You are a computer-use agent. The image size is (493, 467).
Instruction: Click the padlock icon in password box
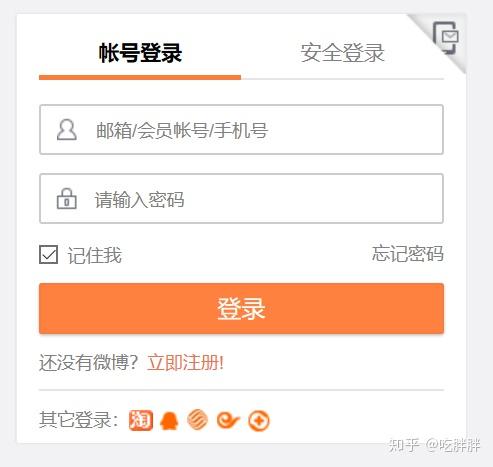point(67,199)
